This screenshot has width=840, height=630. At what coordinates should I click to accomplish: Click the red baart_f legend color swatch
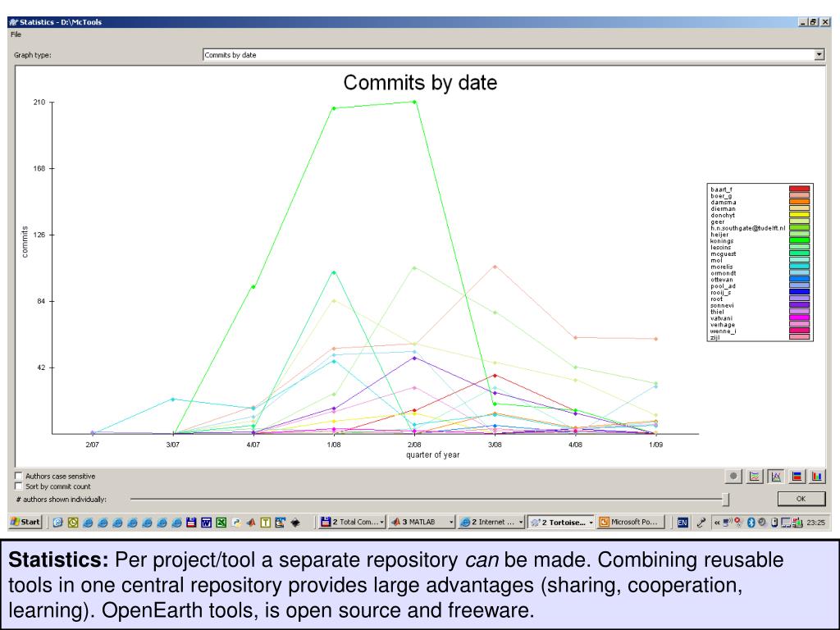[x=799, y=189]
